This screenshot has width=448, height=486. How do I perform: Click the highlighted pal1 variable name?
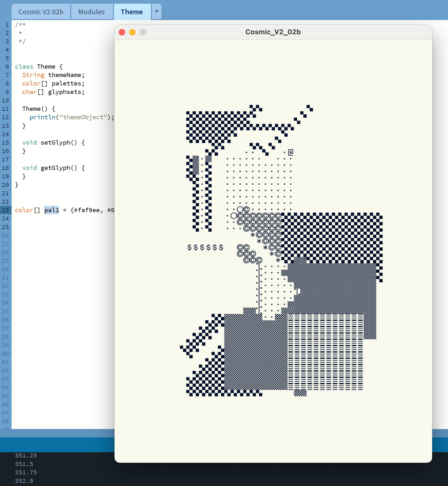[x=52, y=210]
